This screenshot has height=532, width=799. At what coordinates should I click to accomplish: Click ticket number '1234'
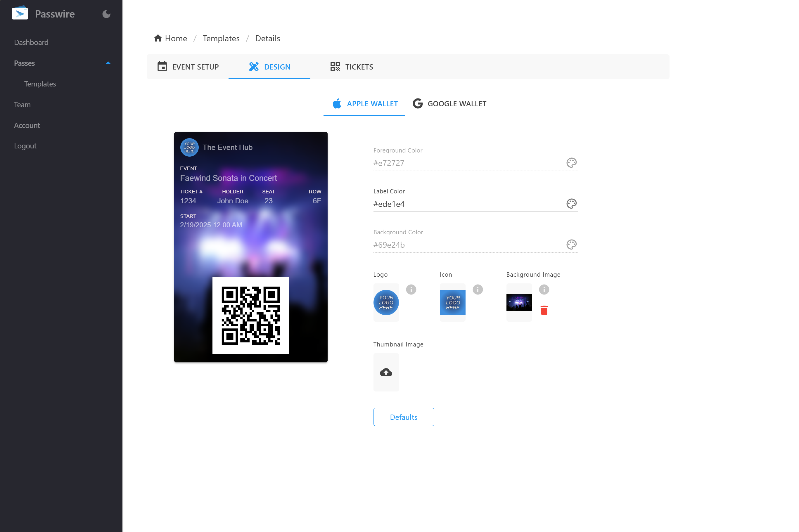pyautogui.click(x=188, y=201)
